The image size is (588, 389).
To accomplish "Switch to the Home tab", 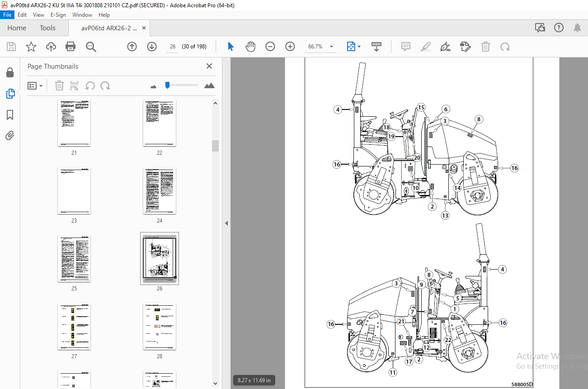I will (x=17, y=28).
